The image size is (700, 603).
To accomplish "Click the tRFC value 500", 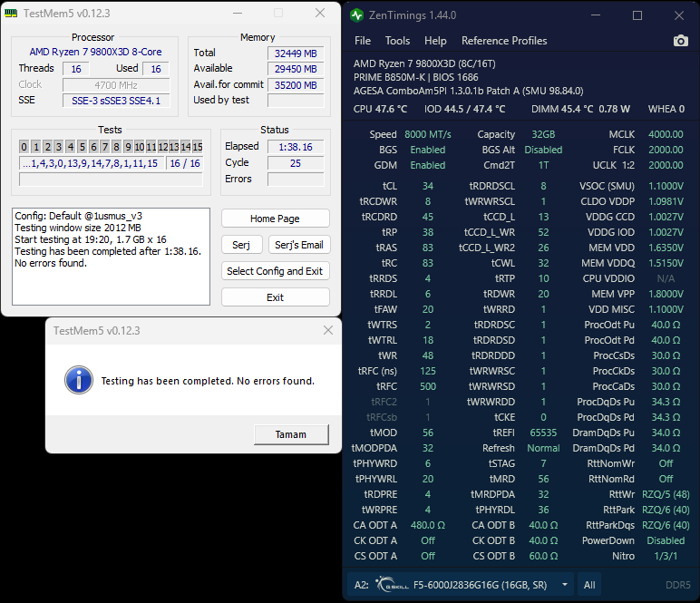I will (428, 386).
